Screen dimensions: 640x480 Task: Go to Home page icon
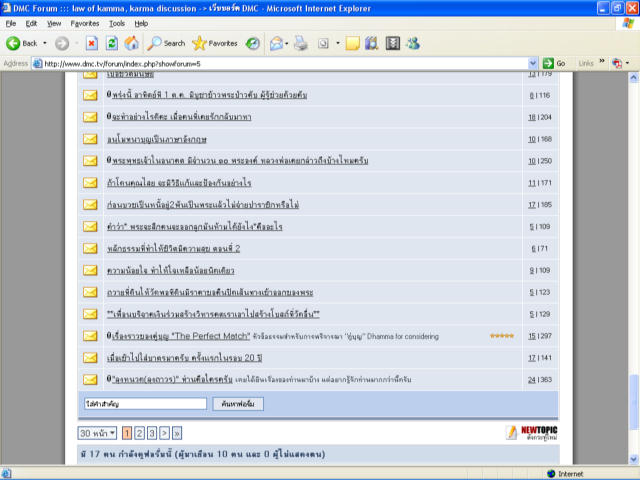(x=131, y=43)
